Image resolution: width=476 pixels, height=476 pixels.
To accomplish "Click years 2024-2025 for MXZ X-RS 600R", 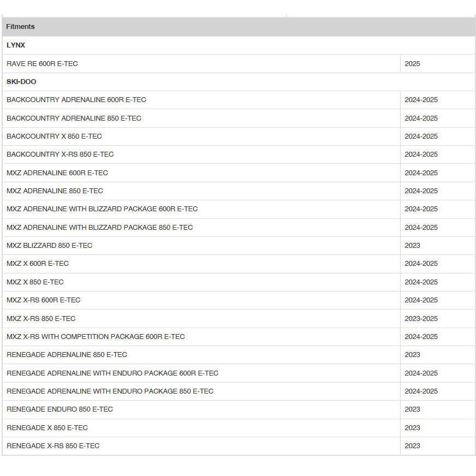I will [421, 300].
